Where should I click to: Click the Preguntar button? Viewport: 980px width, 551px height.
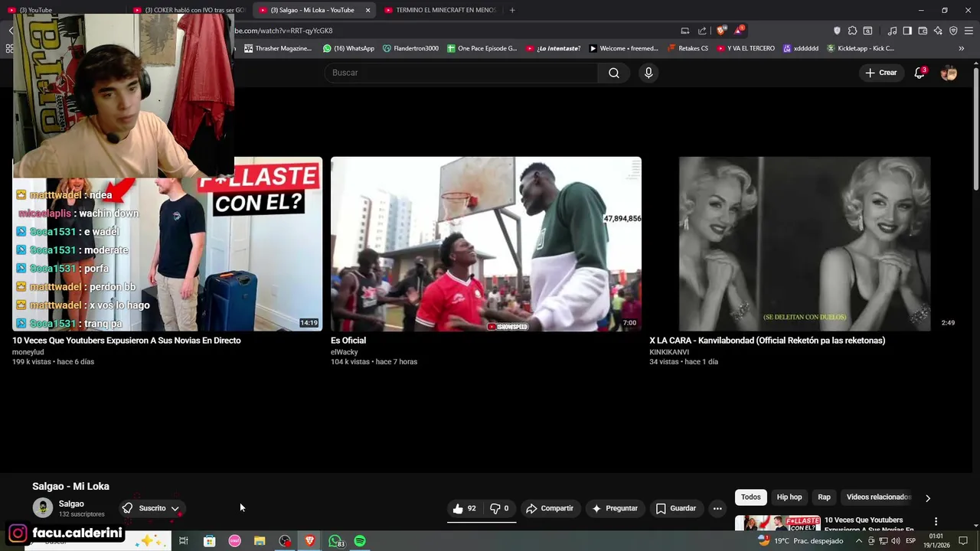point(614,508)
